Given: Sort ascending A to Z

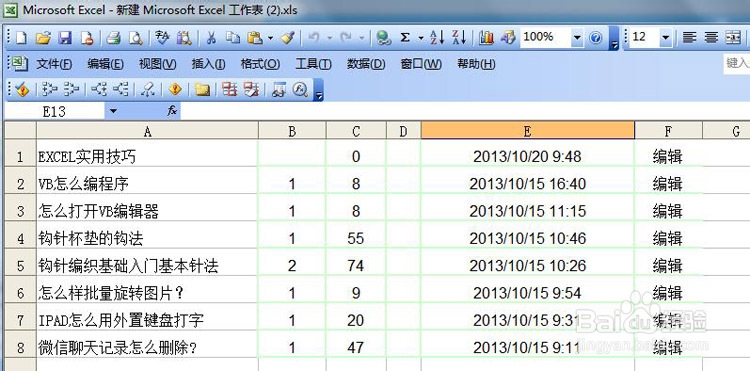Looking at the screenshot, I should (437, 38).
